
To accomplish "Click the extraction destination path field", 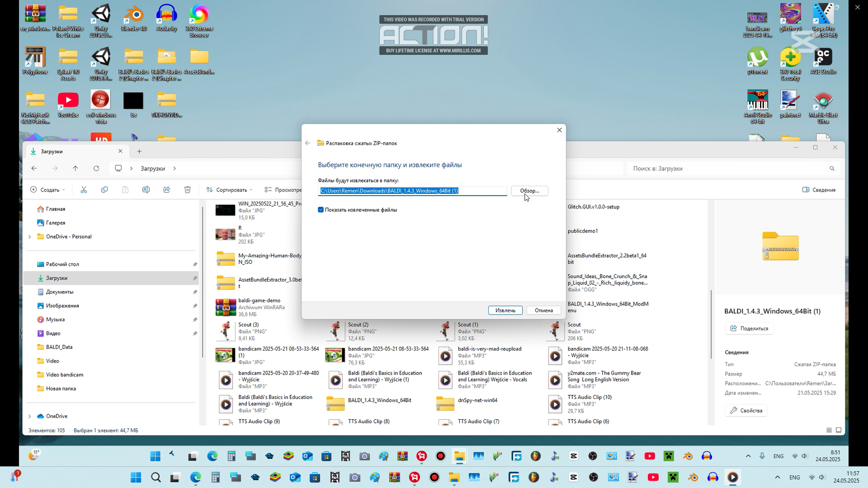I will click(412, 191).
